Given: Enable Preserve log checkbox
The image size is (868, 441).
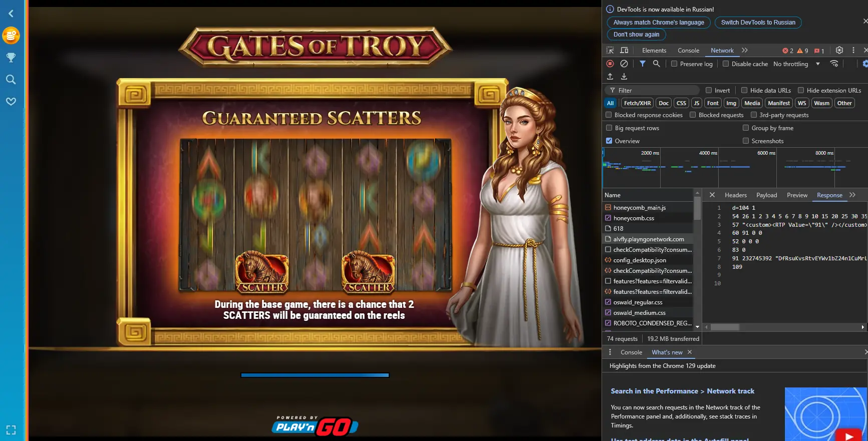Looking at the screenshot, I should (x=674, y=64).
